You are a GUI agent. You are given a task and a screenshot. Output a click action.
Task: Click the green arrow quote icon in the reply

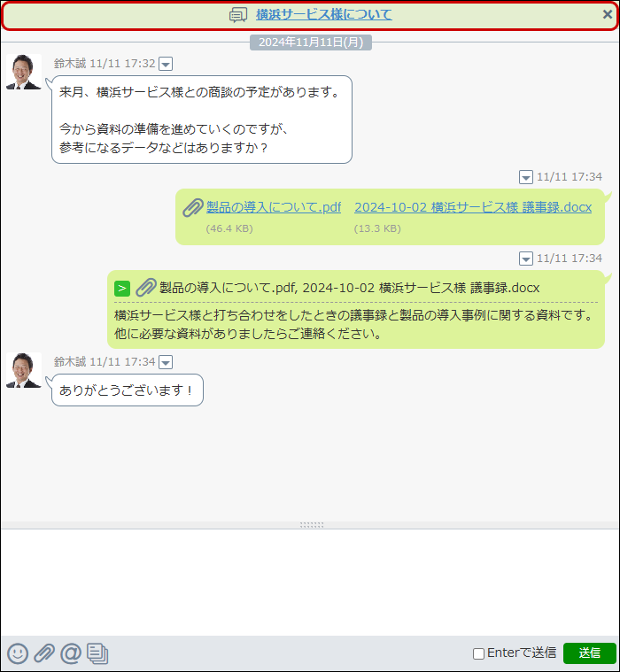pos(122,288)
